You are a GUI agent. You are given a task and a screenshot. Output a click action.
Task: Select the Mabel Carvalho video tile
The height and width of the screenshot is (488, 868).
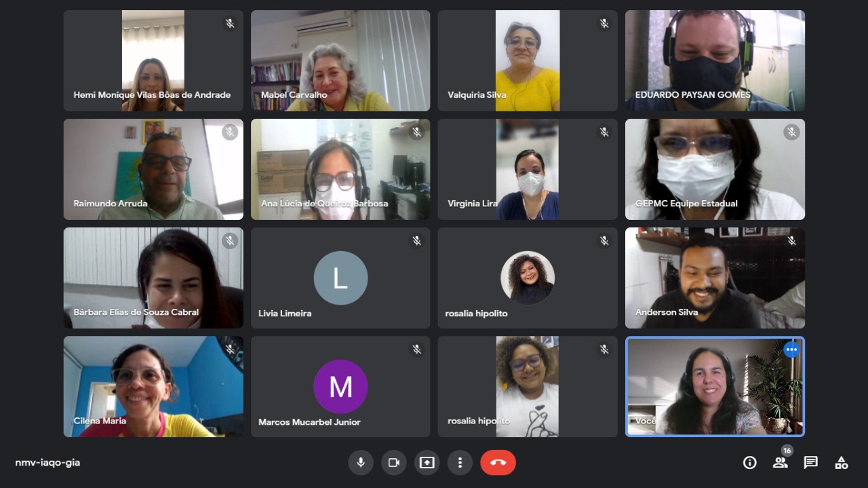(x=340, y=60)
